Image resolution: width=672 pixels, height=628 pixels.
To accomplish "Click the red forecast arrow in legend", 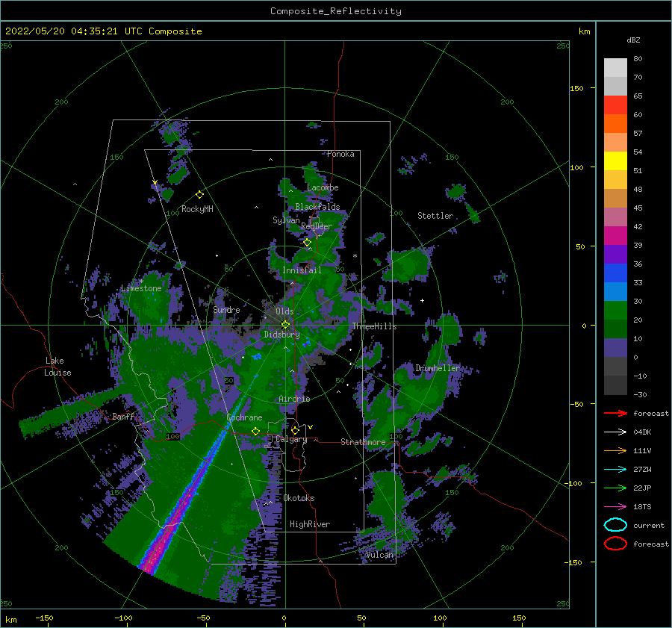I will point(615,413).
